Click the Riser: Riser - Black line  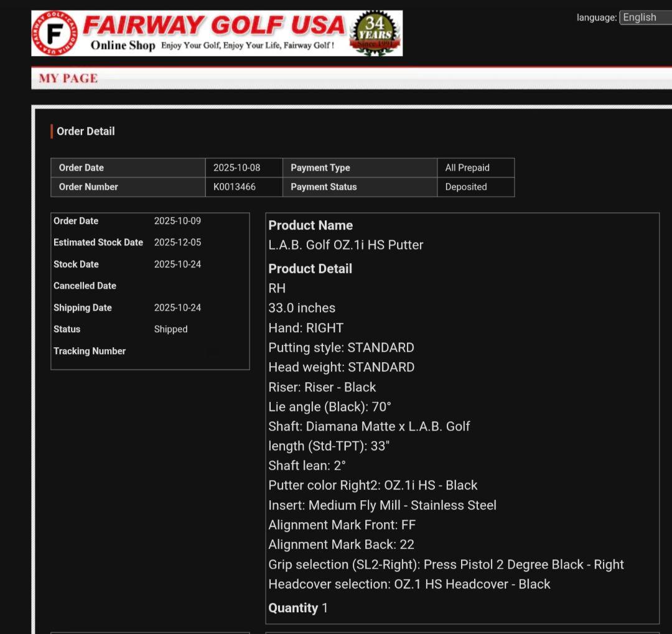(x=322, y=387)
